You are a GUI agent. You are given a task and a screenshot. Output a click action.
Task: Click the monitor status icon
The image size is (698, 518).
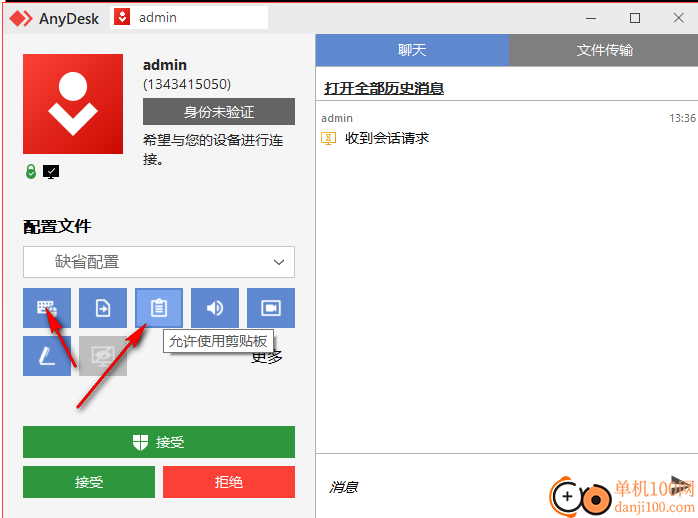pyautogui.click(x=51, y=171)
